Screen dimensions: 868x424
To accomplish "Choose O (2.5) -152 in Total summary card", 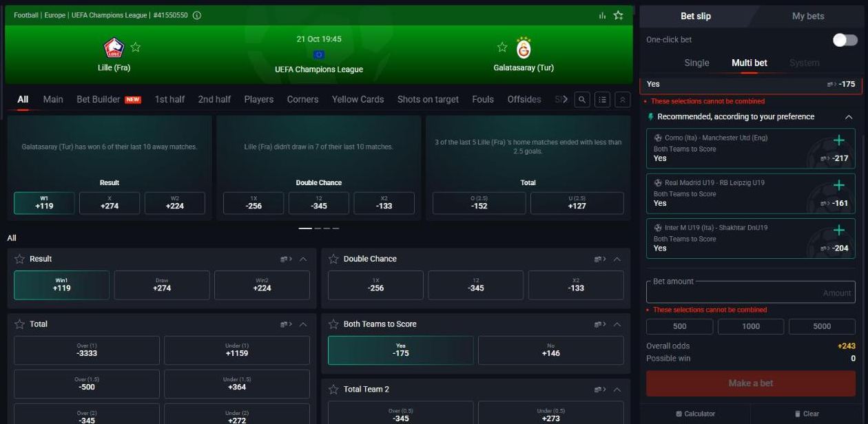I will click(479, 203).
